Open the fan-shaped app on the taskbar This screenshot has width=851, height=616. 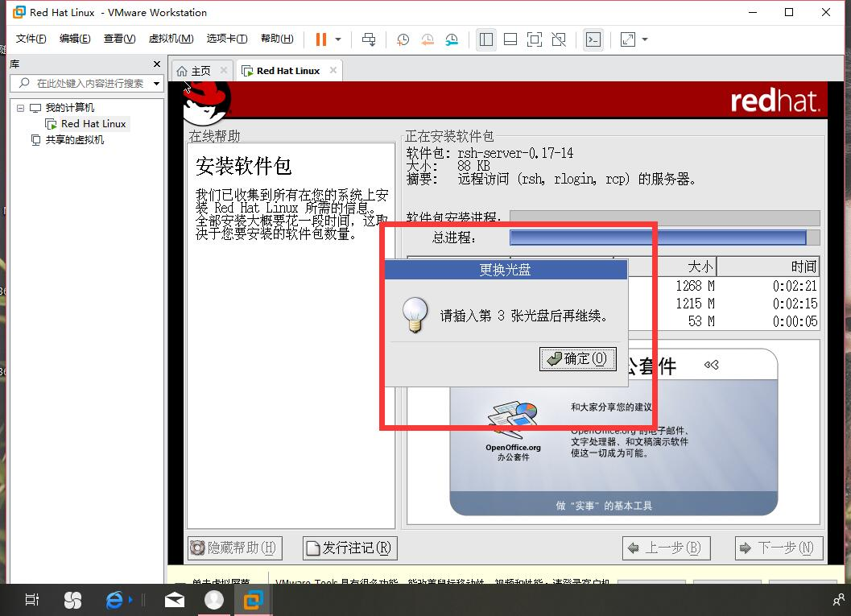pos(72,600)
